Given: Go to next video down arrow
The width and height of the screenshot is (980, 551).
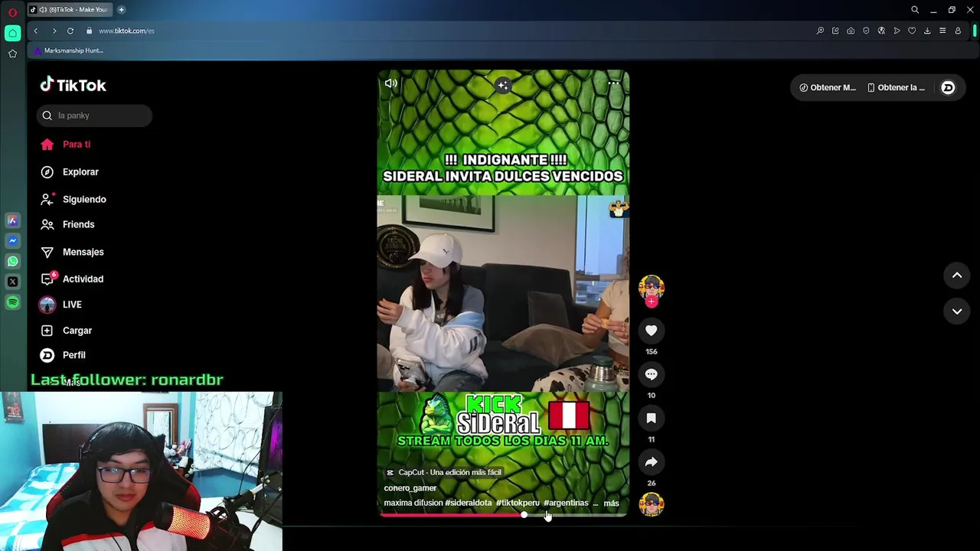Looking at the screenshot, I should click(957, 311).
